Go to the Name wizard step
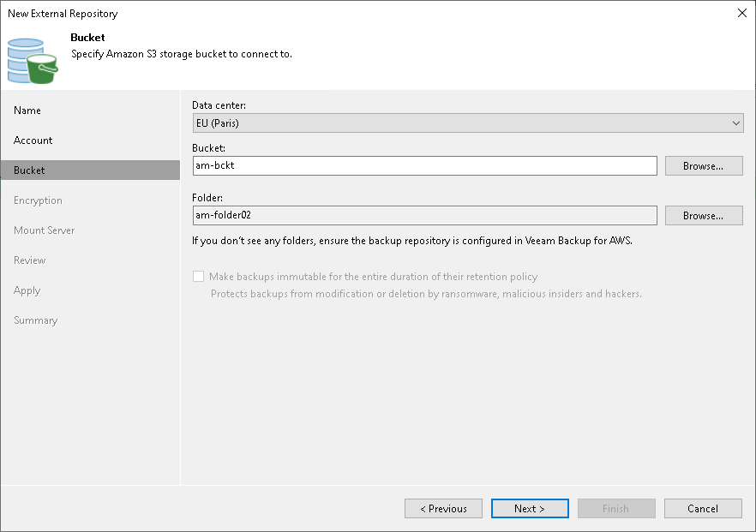 [x=27, y=111]
